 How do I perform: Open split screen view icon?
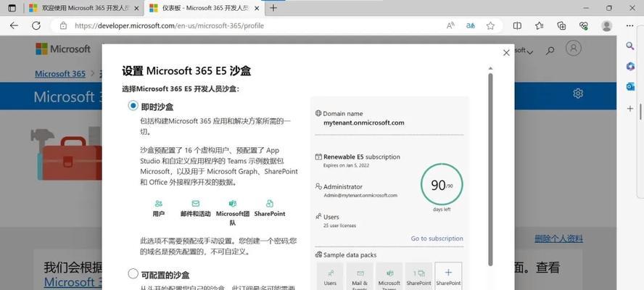click(x=518, y=25)
